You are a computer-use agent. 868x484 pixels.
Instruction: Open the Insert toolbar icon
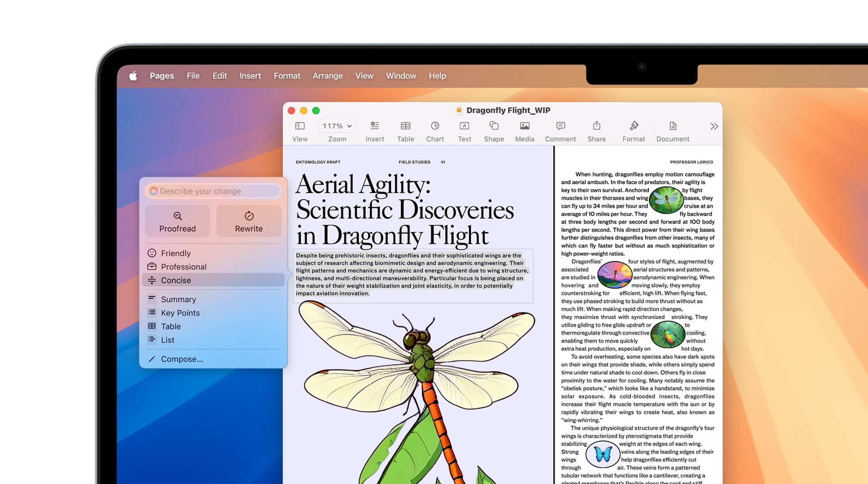pyautogui.click(x=375, y=126)
